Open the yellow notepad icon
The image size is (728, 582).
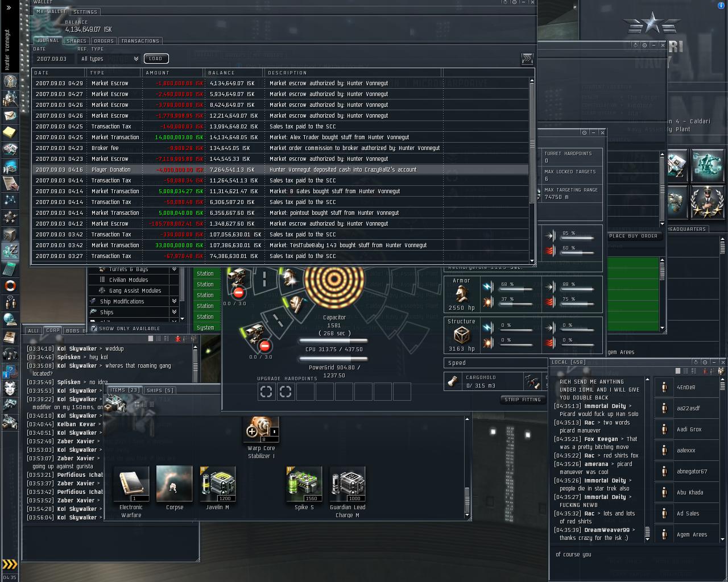point(10,132)
